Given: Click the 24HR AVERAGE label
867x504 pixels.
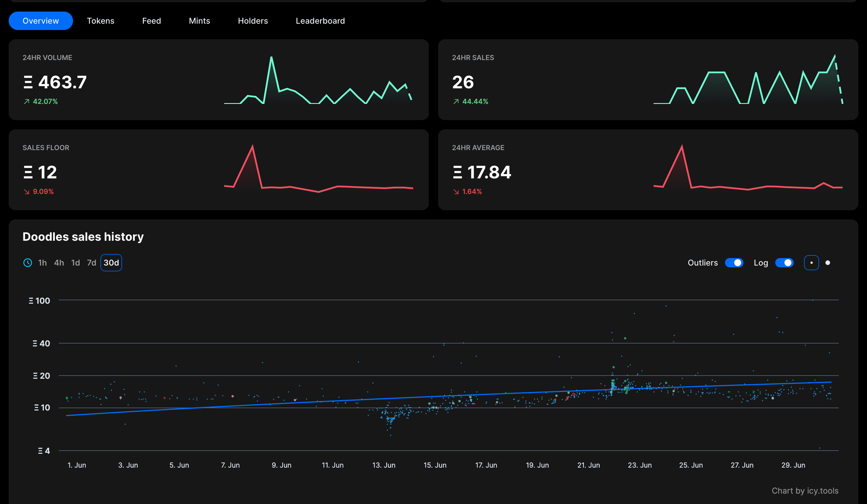Looking at the screenshot, I should click(478, 148).
